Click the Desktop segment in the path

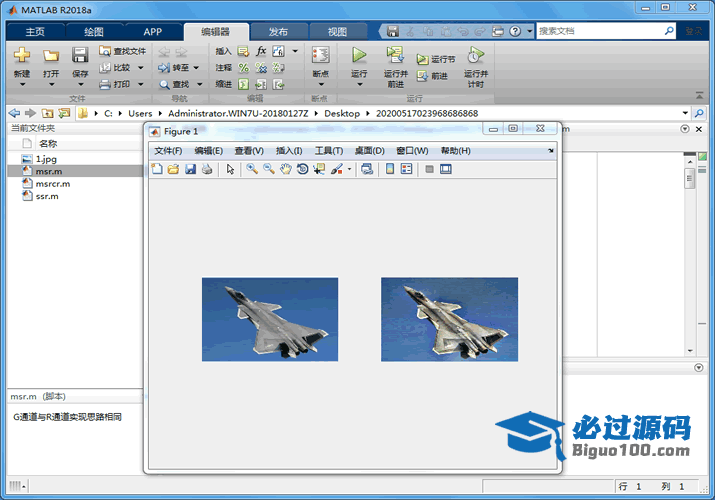click(342, 113)
